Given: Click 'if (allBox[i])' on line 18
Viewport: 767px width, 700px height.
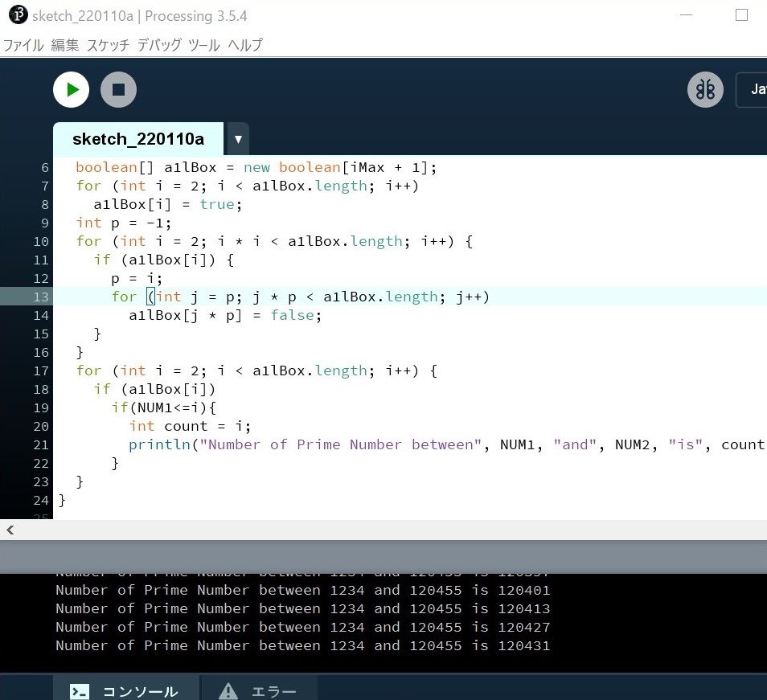Looking at the screenshot, I should [x=154, y=389].
